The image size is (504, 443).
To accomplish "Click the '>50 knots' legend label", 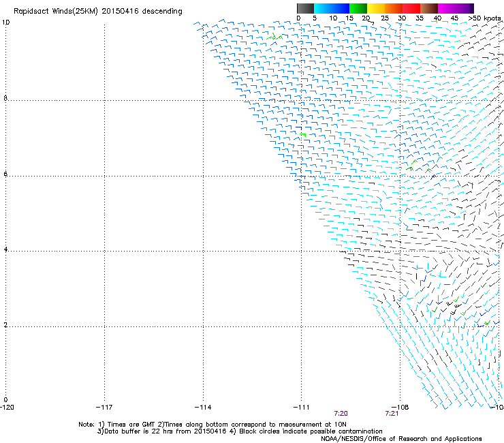I will click(485, 18).
